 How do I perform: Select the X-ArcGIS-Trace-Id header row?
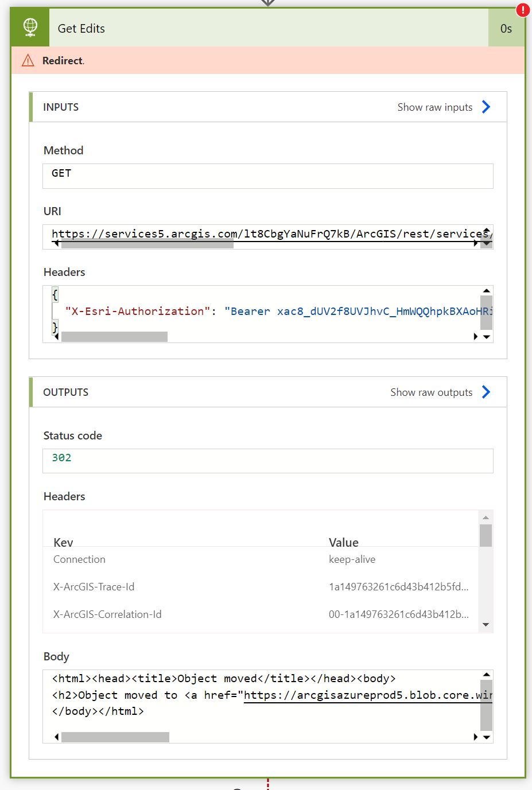(261, 587)
